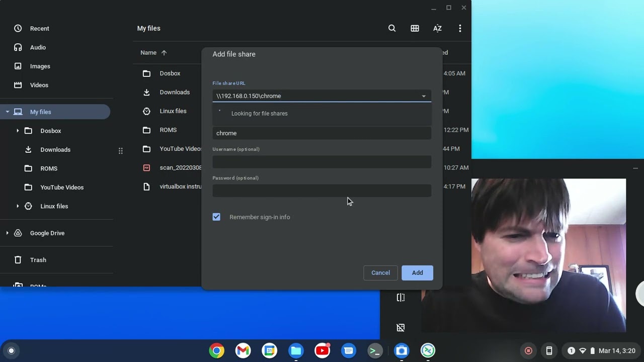This screenshot has width=644, height=362.
Task: Open the search in Files toolbar
Action: pos(392,28)
